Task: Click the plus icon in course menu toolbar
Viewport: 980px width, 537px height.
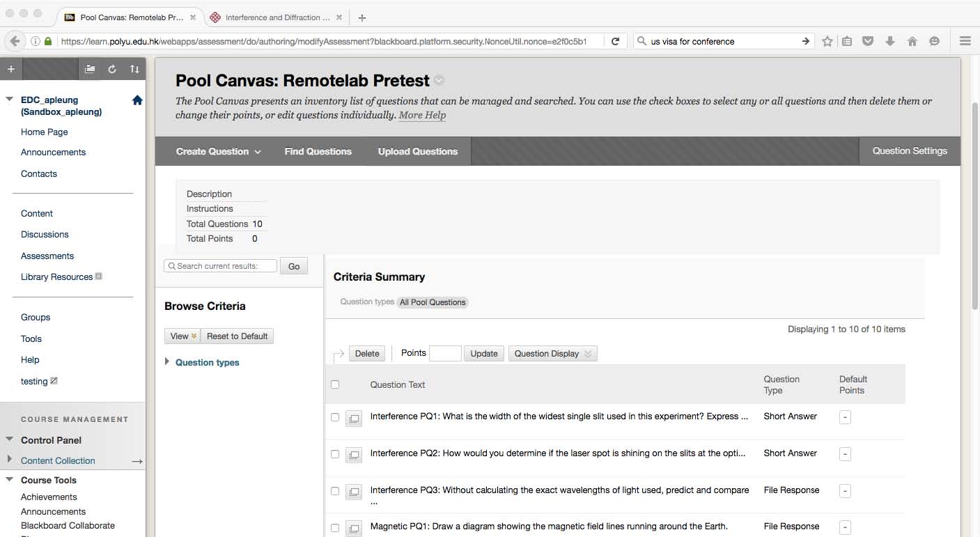Action: pos(10,69)
